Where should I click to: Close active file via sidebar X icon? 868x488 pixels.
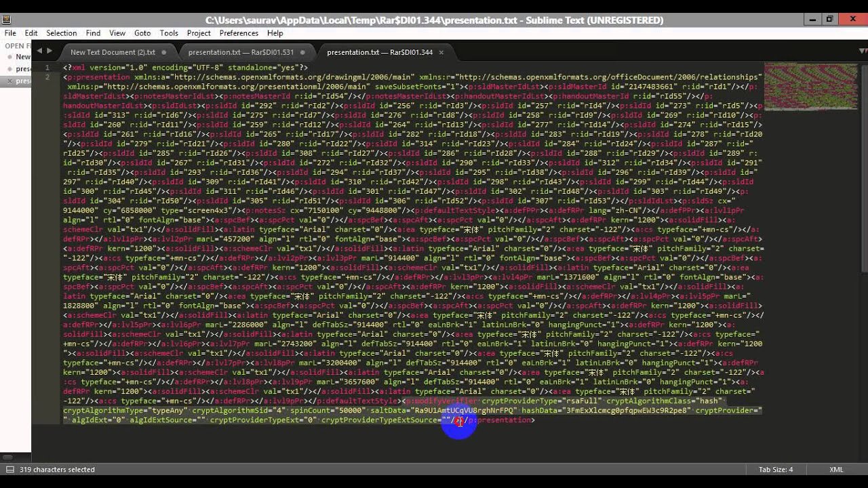click(9, 81)
